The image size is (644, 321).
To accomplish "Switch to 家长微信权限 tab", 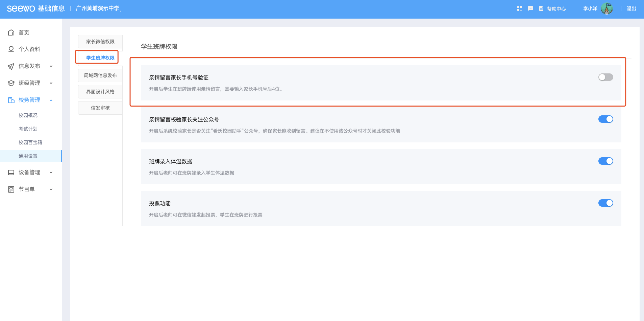I will coord(100,42).
